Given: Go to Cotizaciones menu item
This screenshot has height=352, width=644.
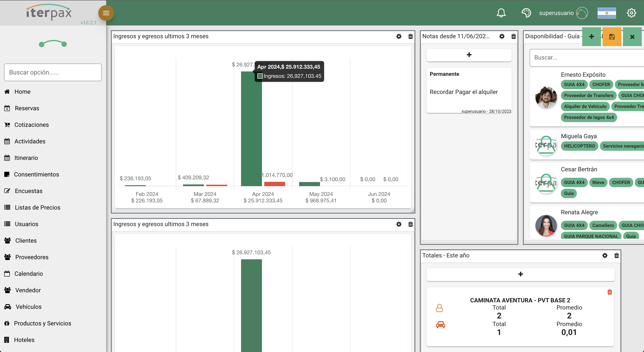Looking at the screenshot, I should [32, 125].
